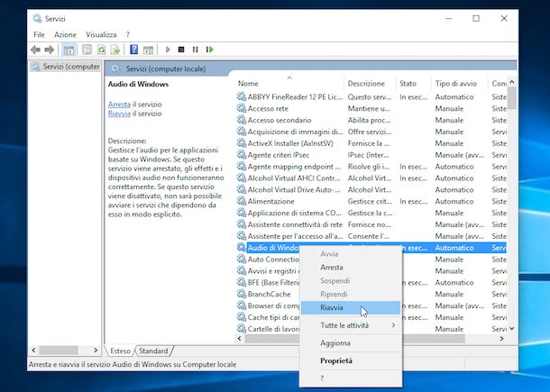550x392 pixels.
Task: Click the Refresh toolbar icon
Action: [x=101, y=50]
